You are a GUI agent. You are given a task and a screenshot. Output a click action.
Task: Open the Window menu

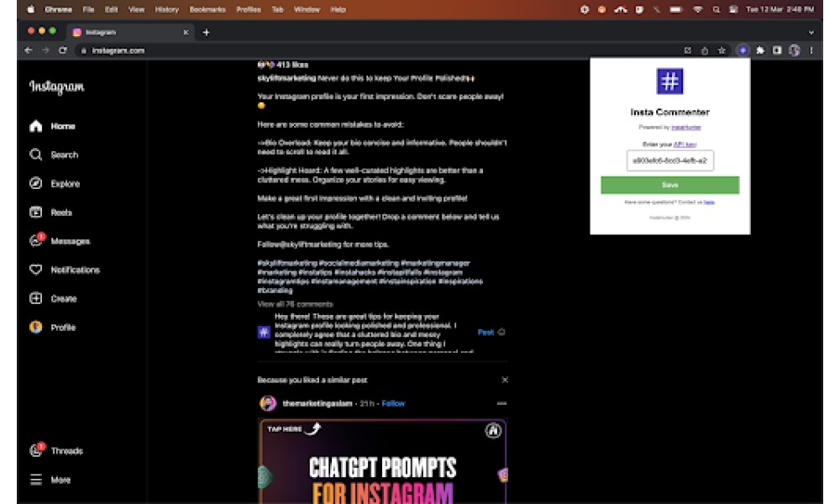[x=307, y=9]
